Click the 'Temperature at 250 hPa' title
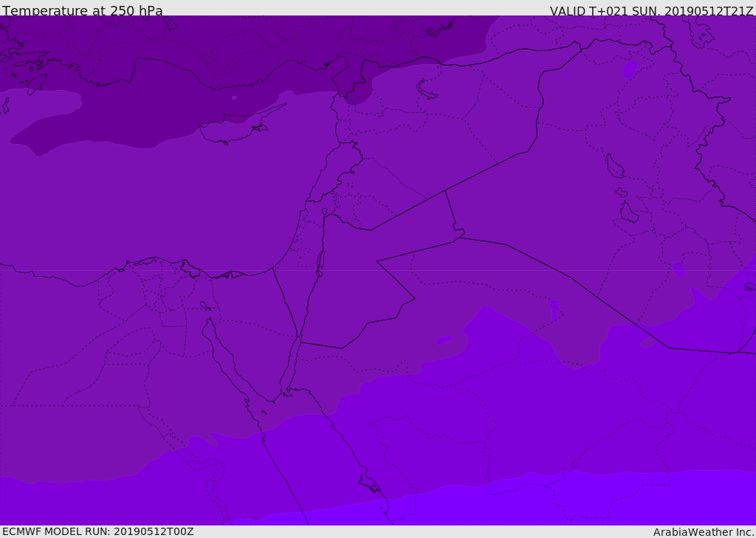 83,10
